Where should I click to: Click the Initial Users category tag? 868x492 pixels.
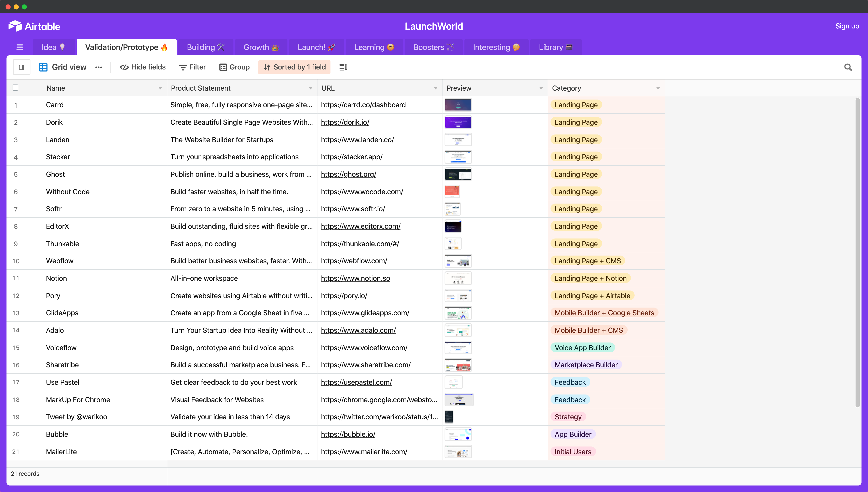pyautogui.click(x=573, y=452)
